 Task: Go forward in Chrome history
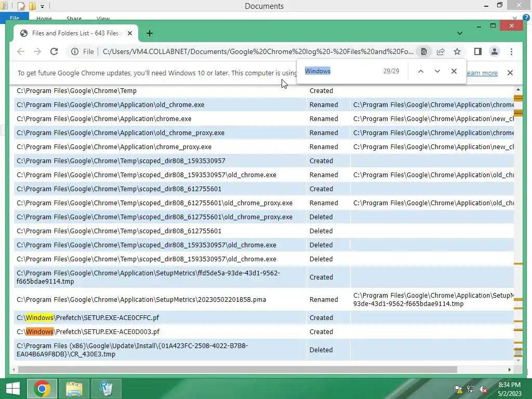click(x=37, y=51)
